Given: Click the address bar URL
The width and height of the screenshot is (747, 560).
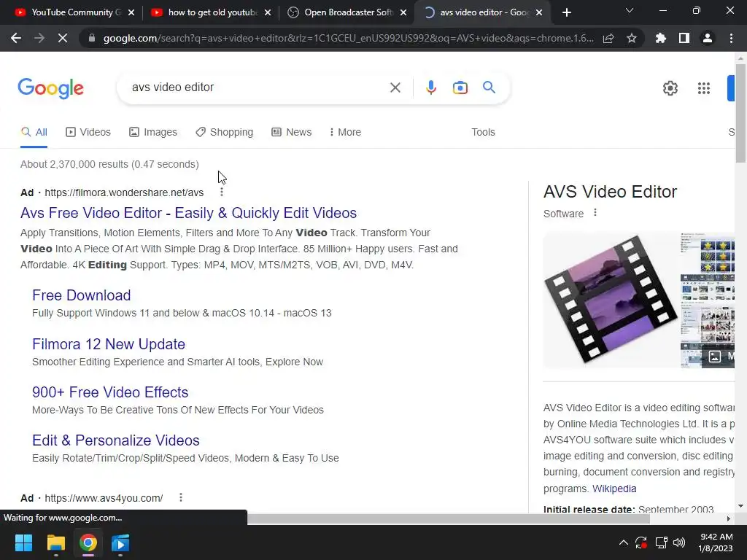Looking at the screenshot, I should point(348,38).
